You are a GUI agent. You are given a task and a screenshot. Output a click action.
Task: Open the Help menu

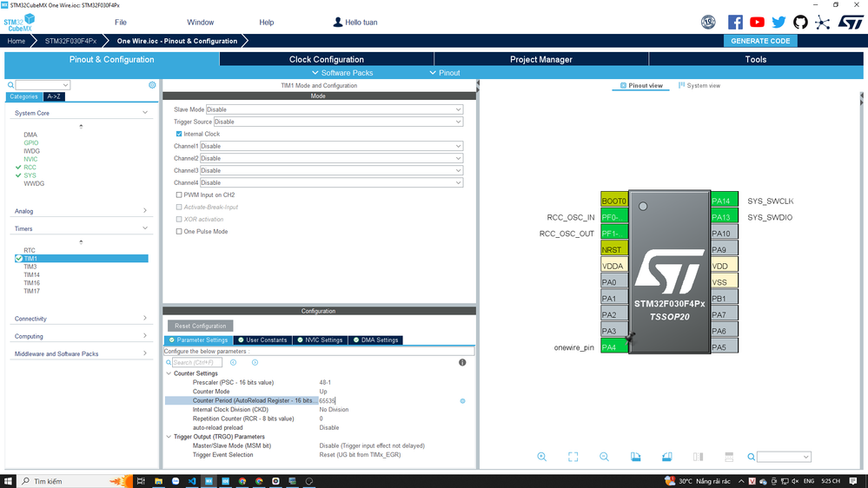tap(266, 22)
